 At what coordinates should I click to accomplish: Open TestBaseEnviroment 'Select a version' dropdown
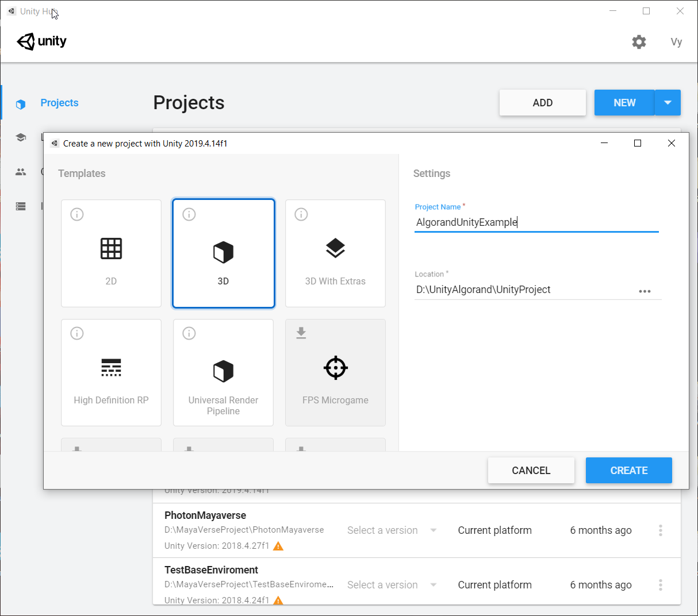point(392,585)
